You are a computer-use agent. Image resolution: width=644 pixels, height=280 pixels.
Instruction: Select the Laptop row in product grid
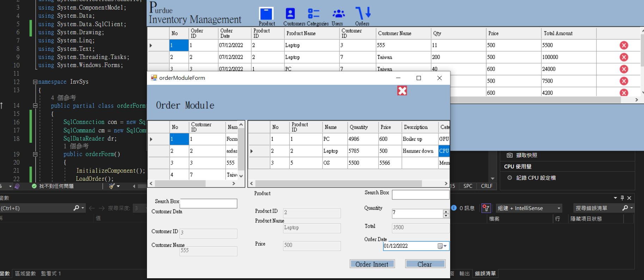(349, 151)
